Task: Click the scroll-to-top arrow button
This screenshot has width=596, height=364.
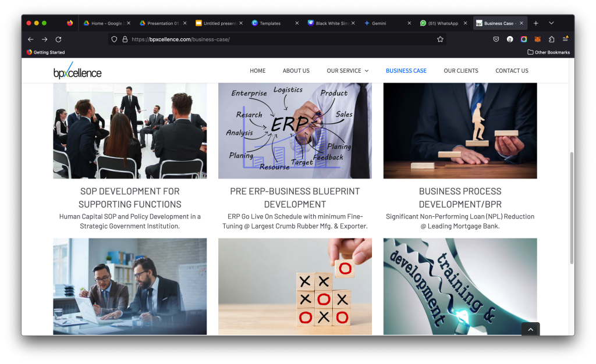Action: click(531, 329)
